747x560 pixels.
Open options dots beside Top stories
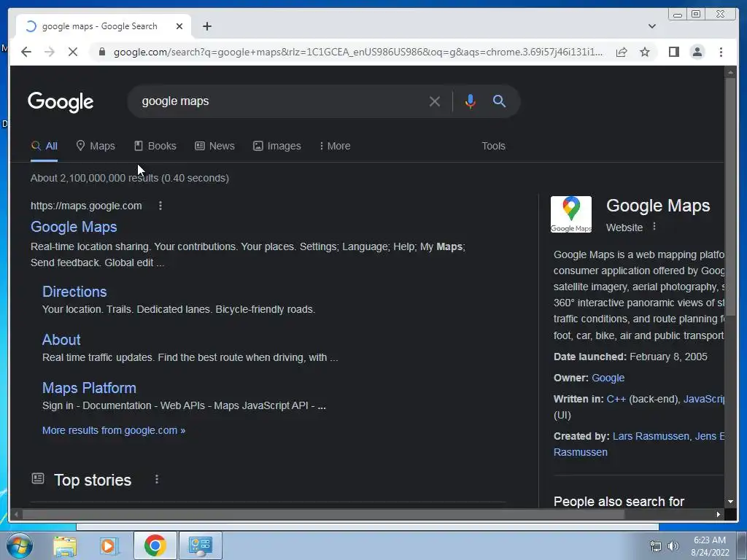click(x=157, y=480)
